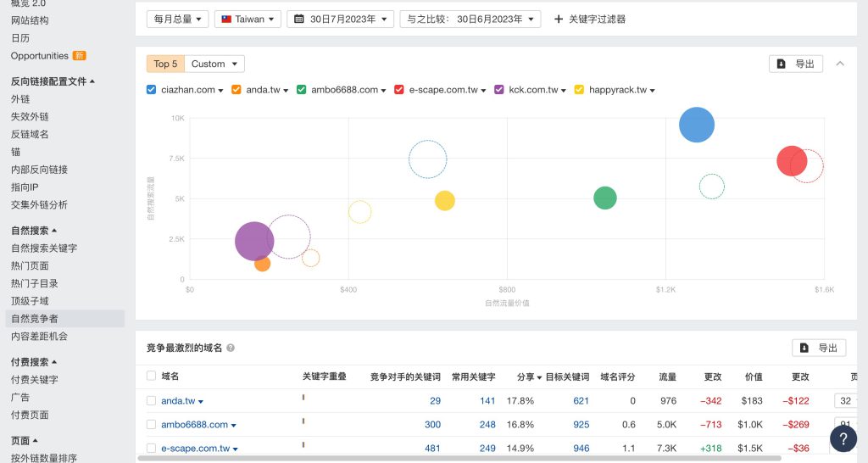Click the solid yellow happyrack.tw bubble

(x=444, y=200)
